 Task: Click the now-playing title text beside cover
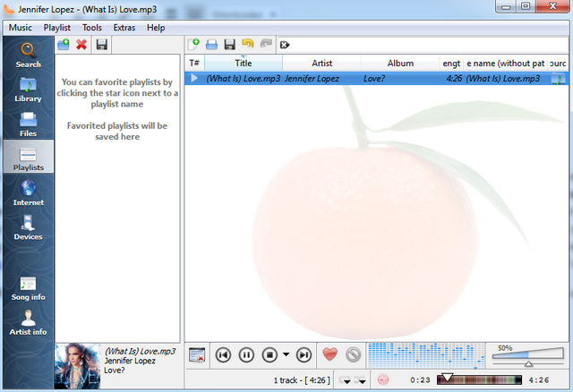[x=141, y=351]
